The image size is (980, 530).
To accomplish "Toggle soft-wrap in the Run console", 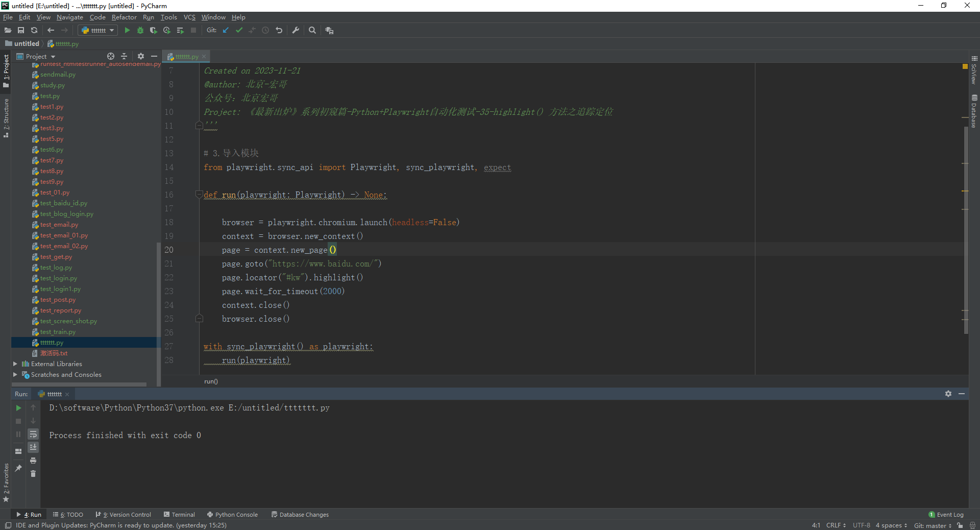I will point(33,435).
